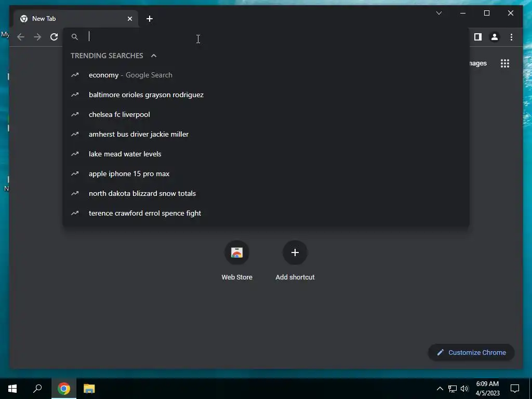Pick terence crawford errol spence fight
532x399 pixels.
tap(266, 213)
